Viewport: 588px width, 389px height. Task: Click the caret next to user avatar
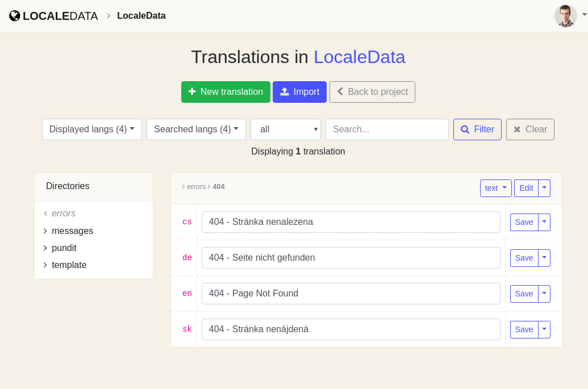[584, 15]
